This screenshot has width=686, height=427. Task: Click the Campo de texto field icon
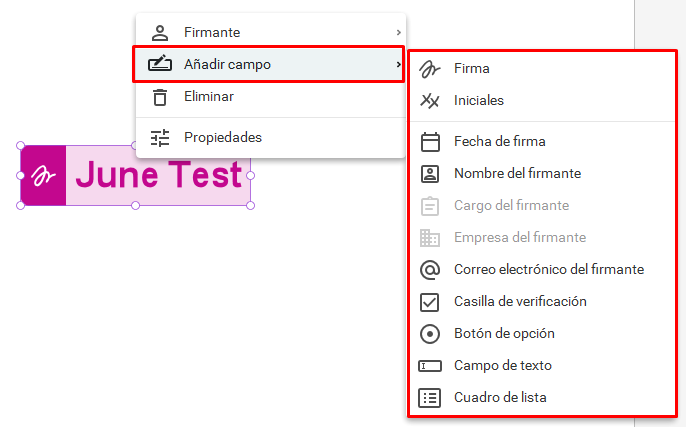coord(430,366)
